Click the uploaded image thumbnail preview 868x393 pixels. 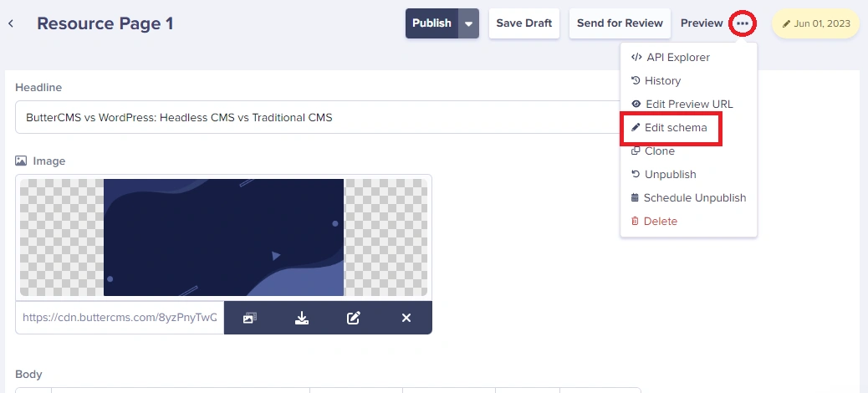[223, 237]
